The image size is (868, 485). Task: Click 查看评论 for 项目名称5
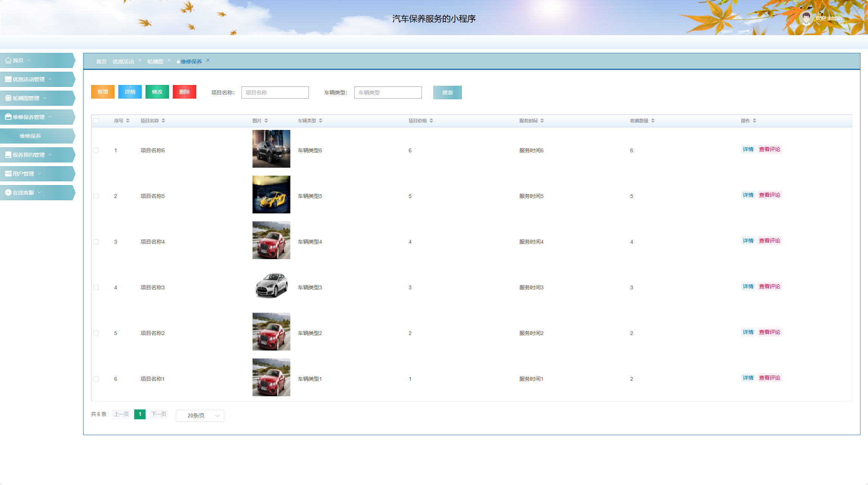[x=769, y=195]
